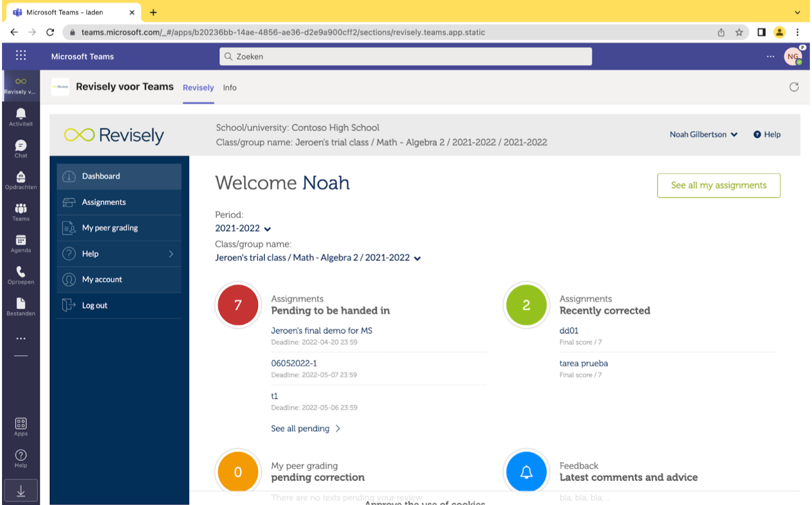Open Opdrachten in the Teams sidebar
The width and height of the screenshot is (812, 505).
coord(21,180)
